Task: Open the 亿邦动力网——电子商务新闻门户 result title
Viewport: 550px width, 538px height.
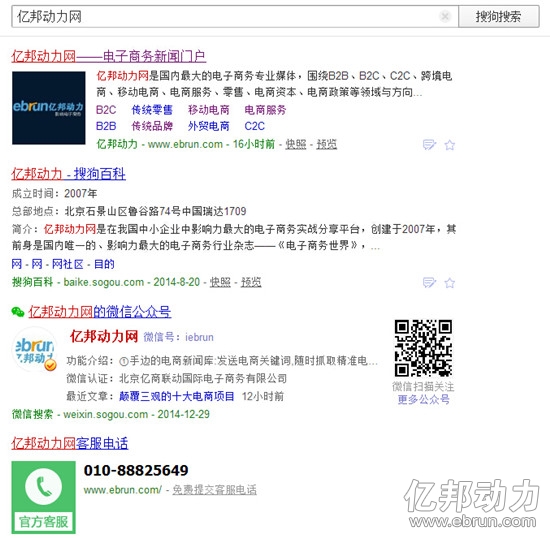Action: click(109, 56)
